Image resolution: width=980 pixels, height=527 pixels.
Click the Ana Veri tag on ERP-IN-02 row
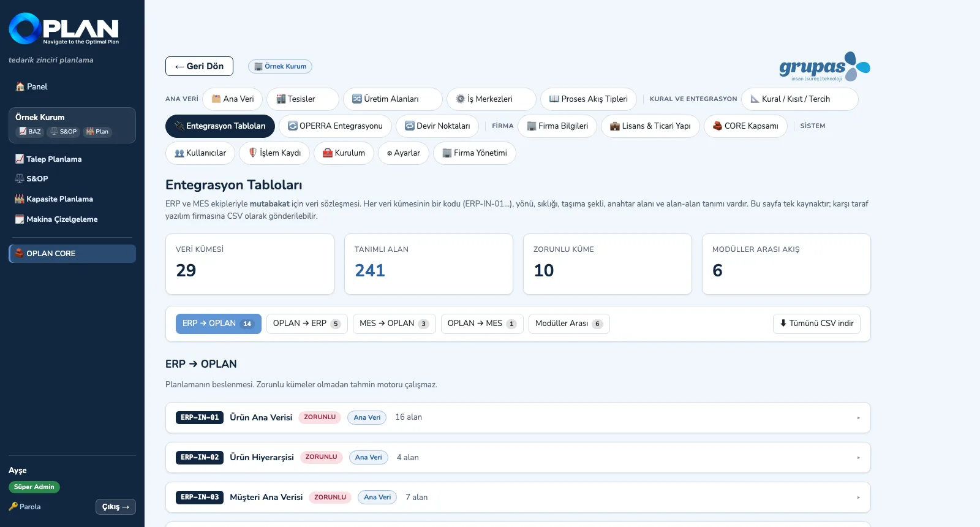click(369, 458)
